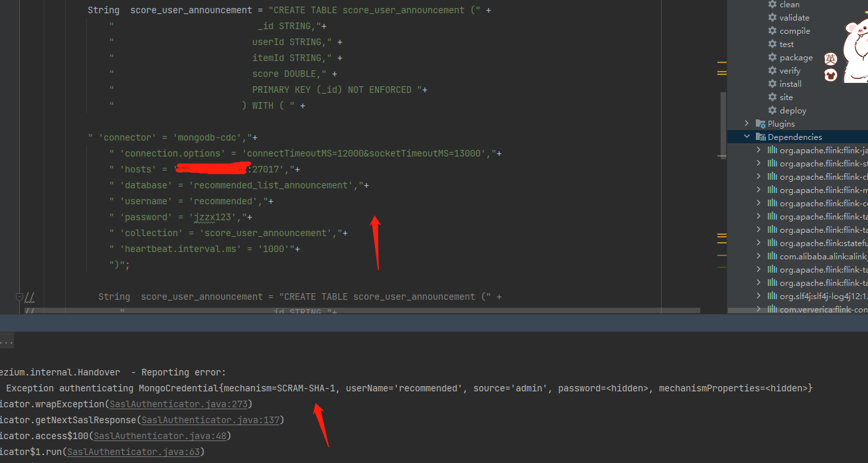Click the green marker on editor error stripe
868x463 pixels.
pos(722,267)
